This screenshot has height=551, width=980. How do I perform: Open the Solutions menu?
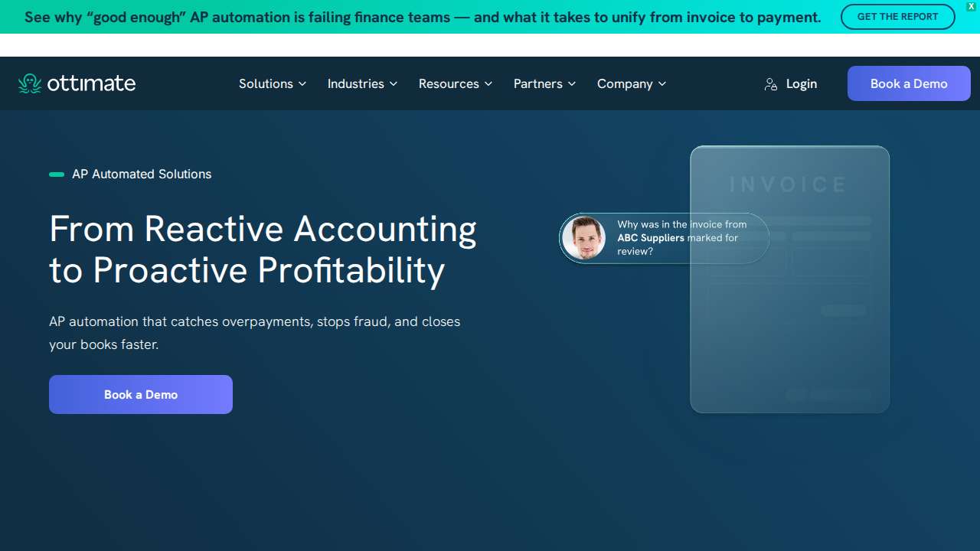click(x=266, y=84)
